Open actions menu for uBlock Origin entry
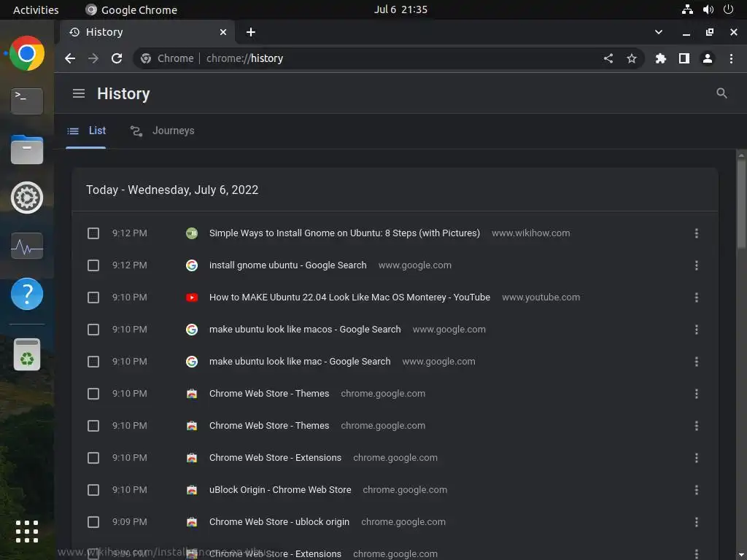 pyautogui.click(x=697, y=490)
